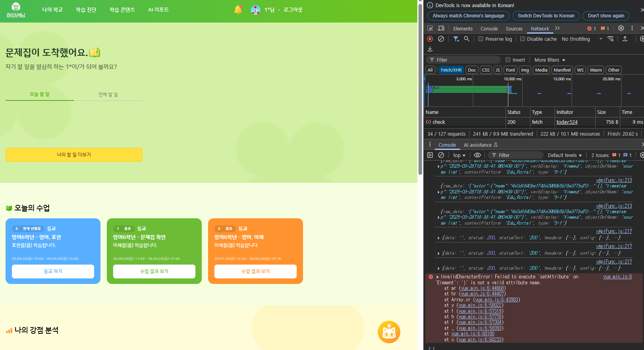Select the inspect element picker tool
Image resolution: width=644 pixels, height=350 pixels.
pyautogui.click(x=430, y=28)
